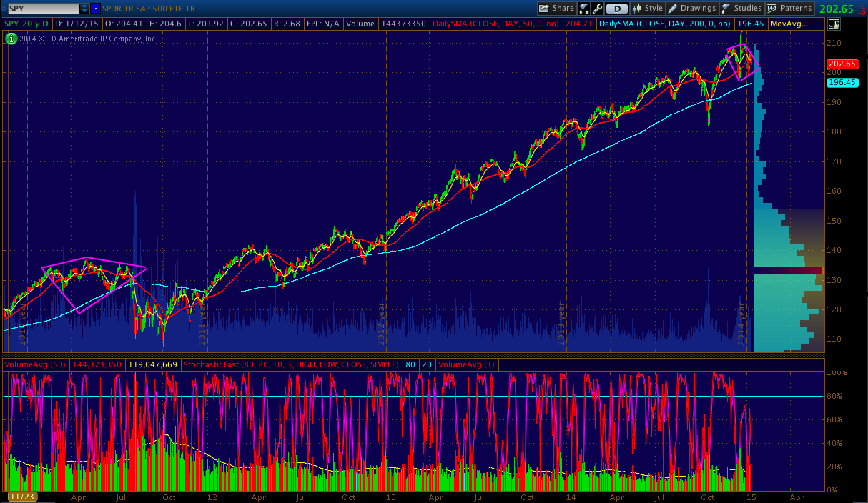Open the Patterns menu
The width and height of the screenshot is (868, 503).
[789, 9]
